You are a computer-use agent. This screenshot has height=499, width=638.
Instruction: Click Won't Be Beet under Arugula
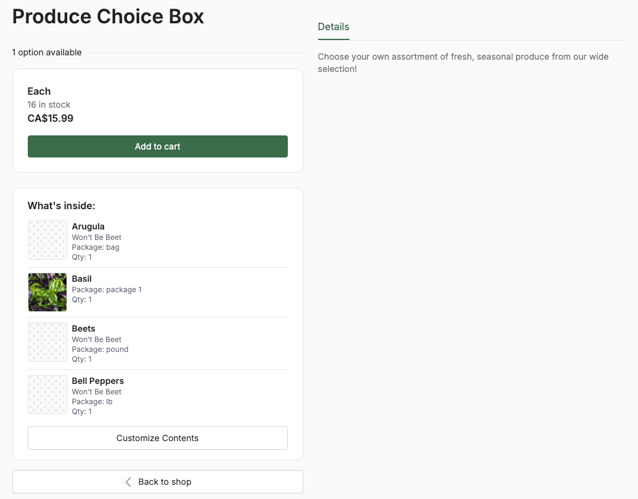pyautogui.click(x=96, y=237)
